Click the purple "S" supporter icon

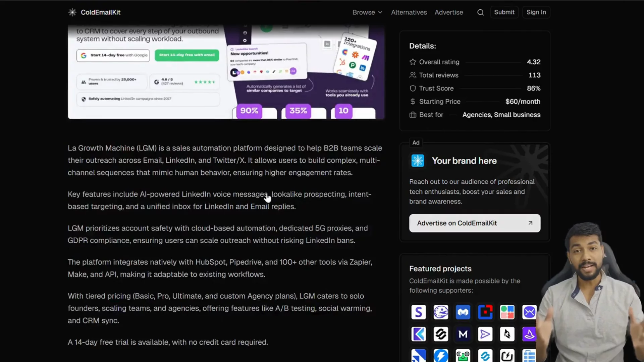(x=418, y=312)
